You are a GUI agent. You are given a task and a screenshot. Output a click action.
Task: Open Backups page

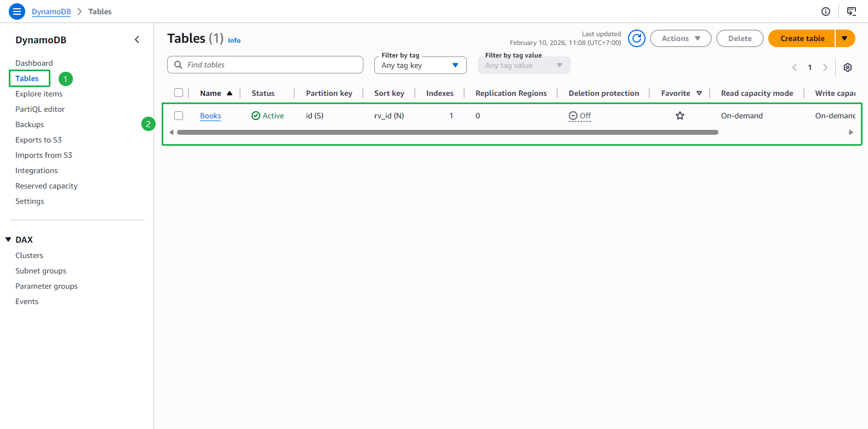30,124
